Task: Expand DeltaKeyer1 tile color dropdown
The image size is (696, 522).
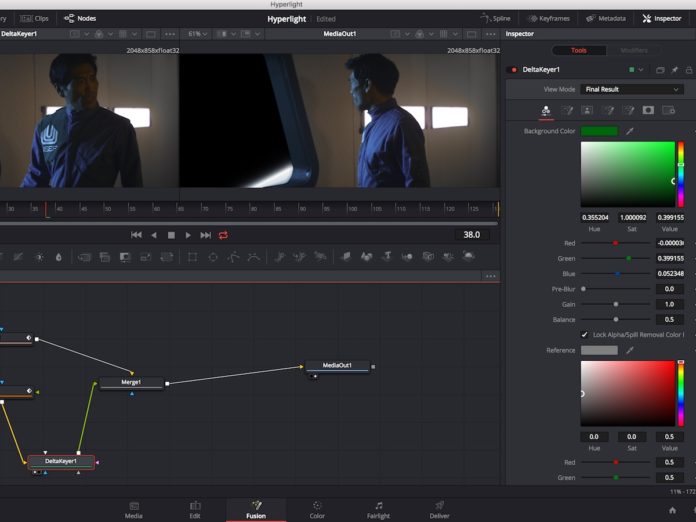Action: pos(643,70)
